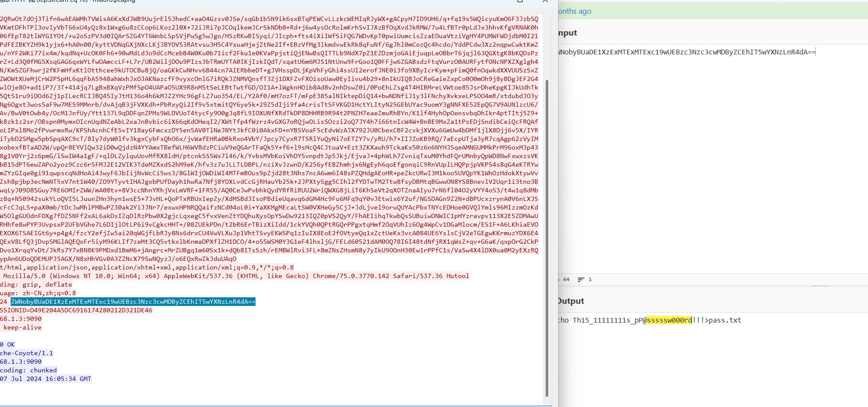
Task: Open the 'onths ago' link at top
Action: [574, 11]
